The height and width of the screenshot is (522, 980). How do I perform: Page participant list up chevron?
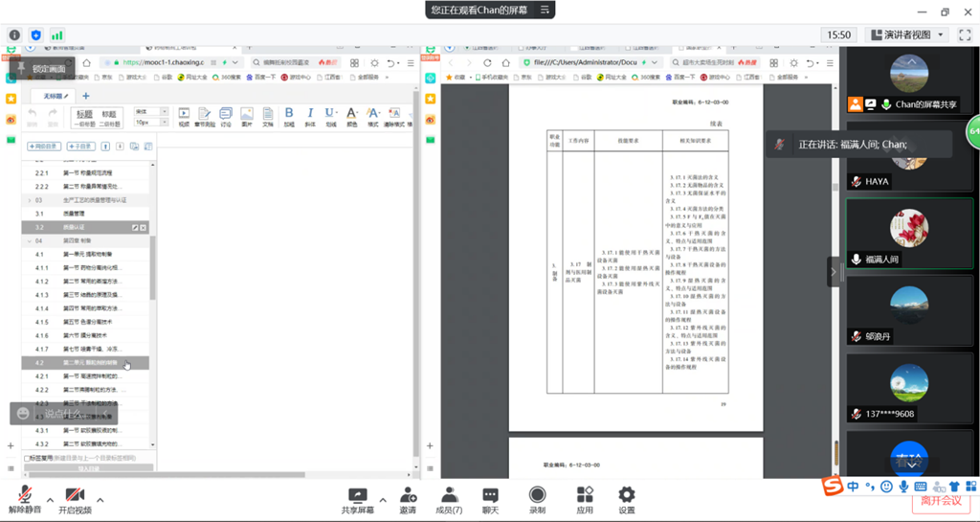point(911,62)
